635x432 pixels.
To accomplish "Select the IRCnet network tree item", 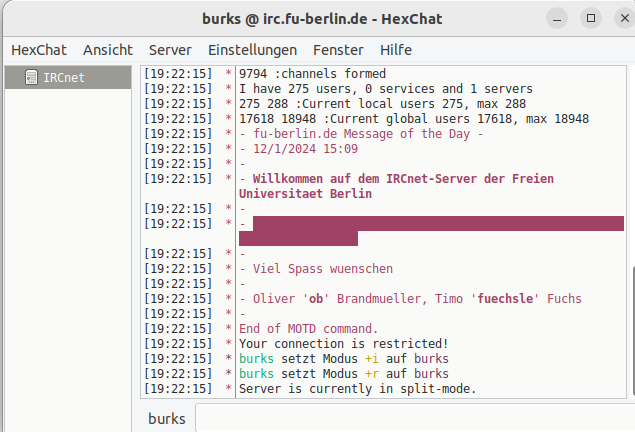I will pos(64,77).
